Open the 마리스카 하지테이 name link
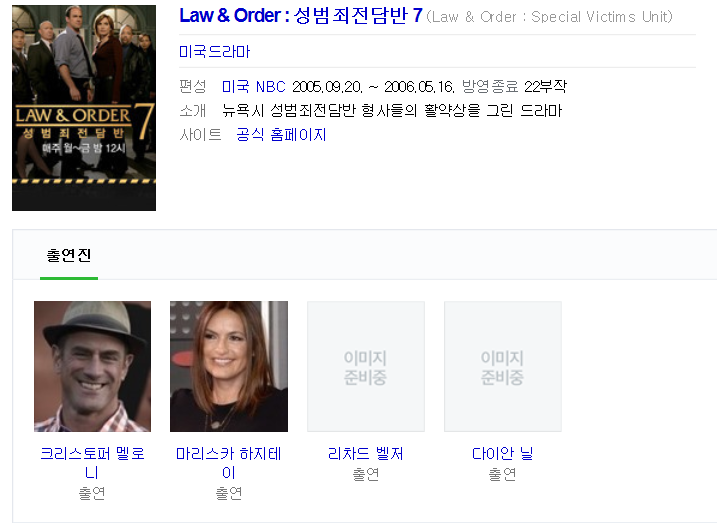 click(229, 462)
